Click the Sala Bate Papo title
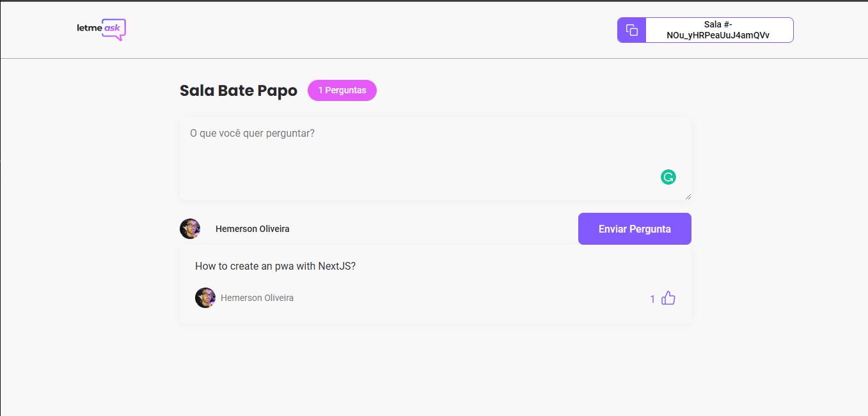The width and height of the screenshot is (868, 416). (239, 91)
